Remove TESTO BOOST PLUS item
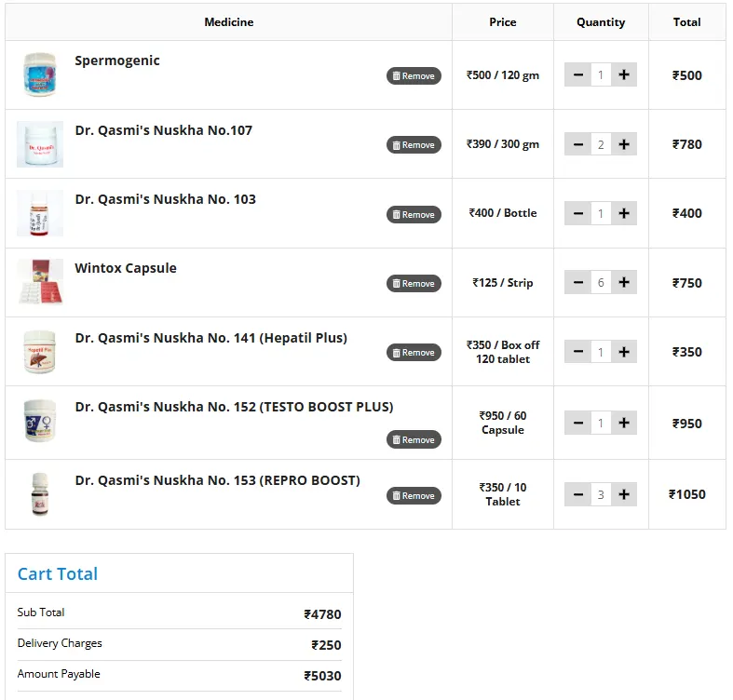 pos(414,440)
